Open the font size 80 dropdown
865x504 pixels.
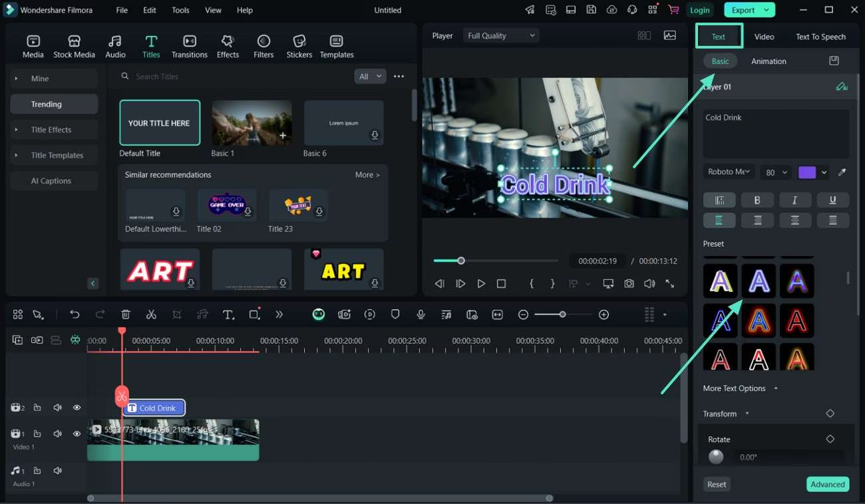click(775, 172)
